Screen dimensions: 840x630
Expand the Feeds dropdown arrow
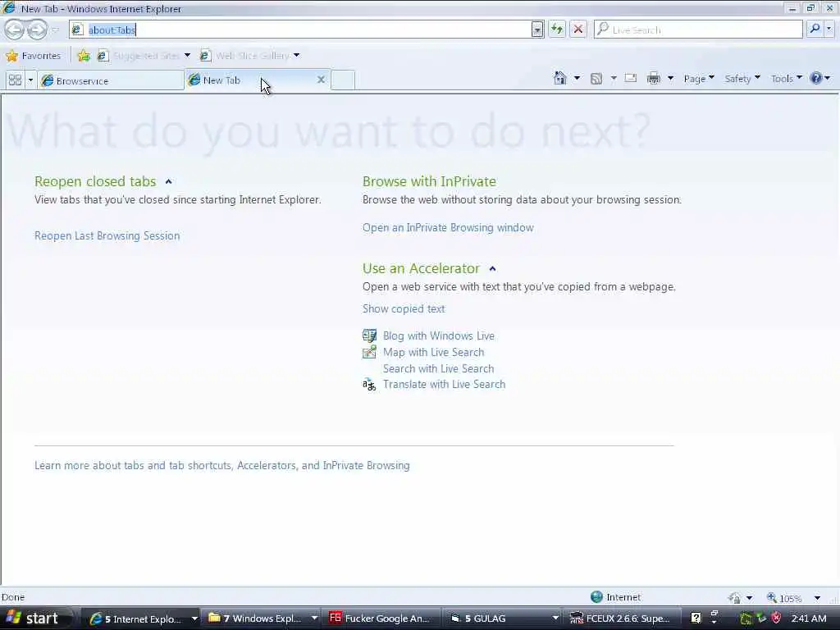(x=614, y=79)
